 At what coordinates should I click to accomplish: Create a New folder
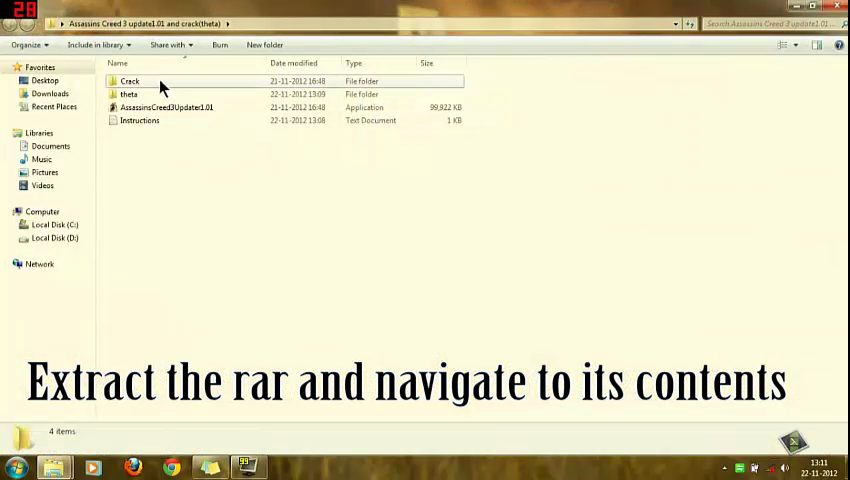coord(265,45)
